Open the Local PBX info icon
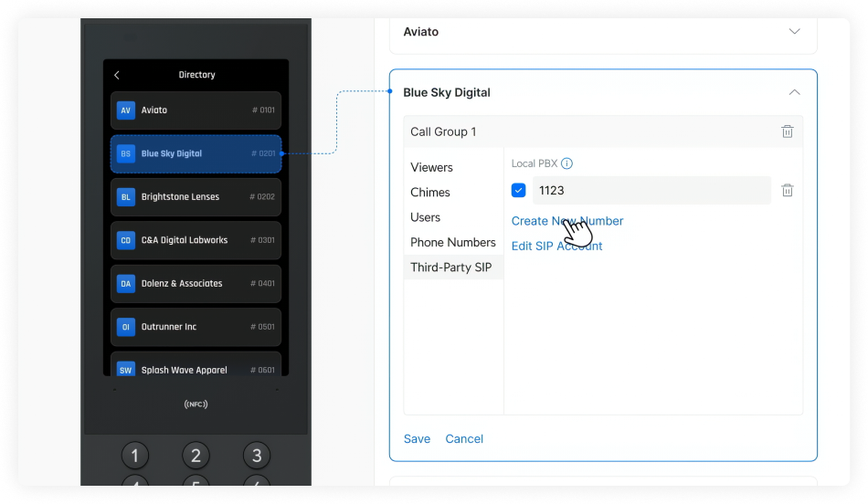 [566, 163]
